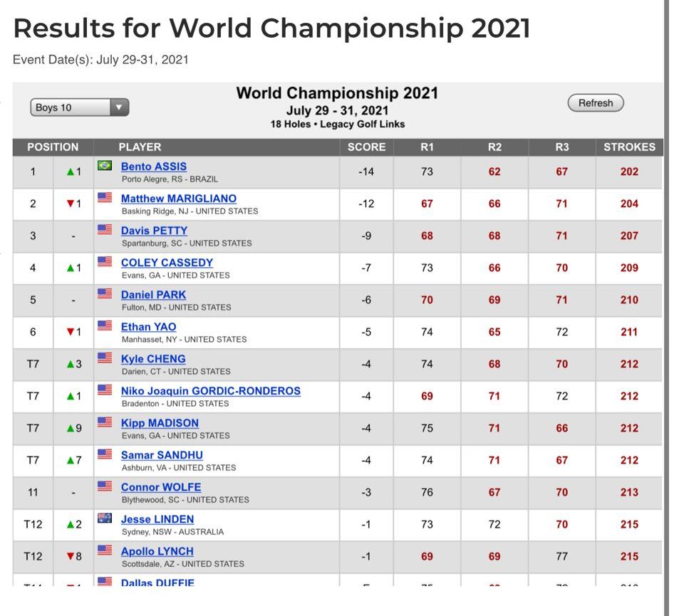Click the R2 column header

click(x=494, y=147)
